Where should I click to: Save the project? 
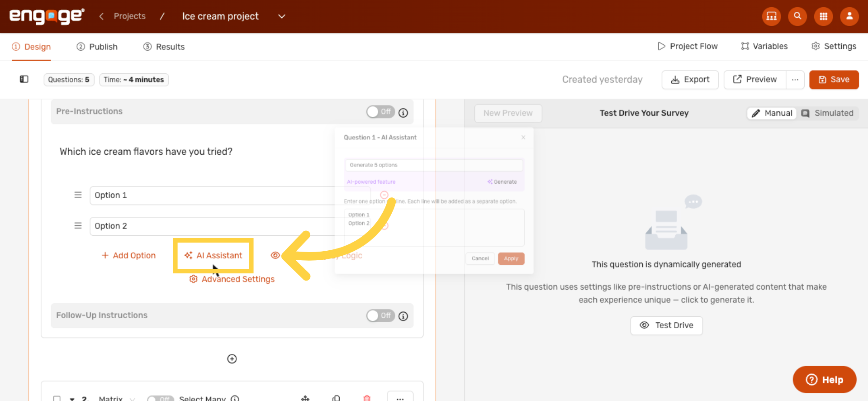pos(834,80)
